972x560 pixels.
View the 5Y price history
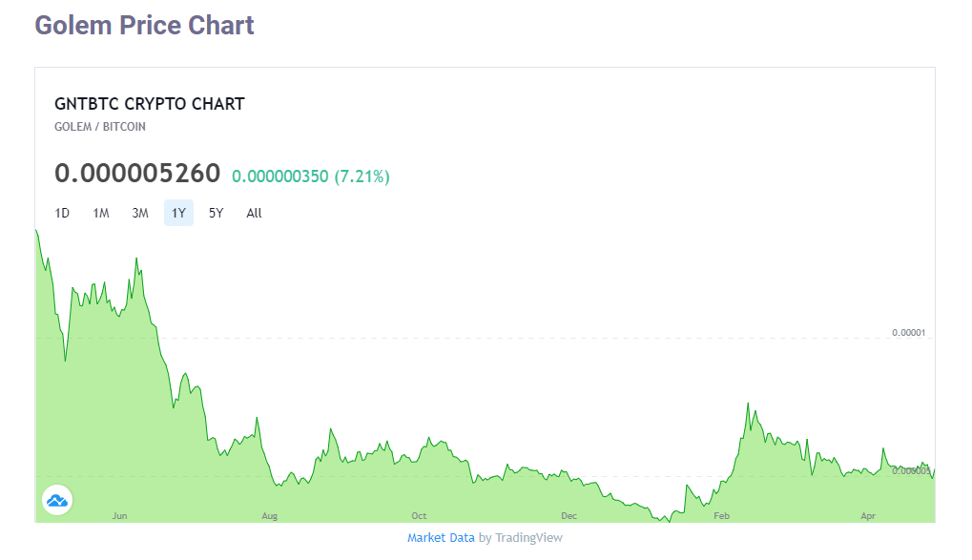click(x=216, y=213)
